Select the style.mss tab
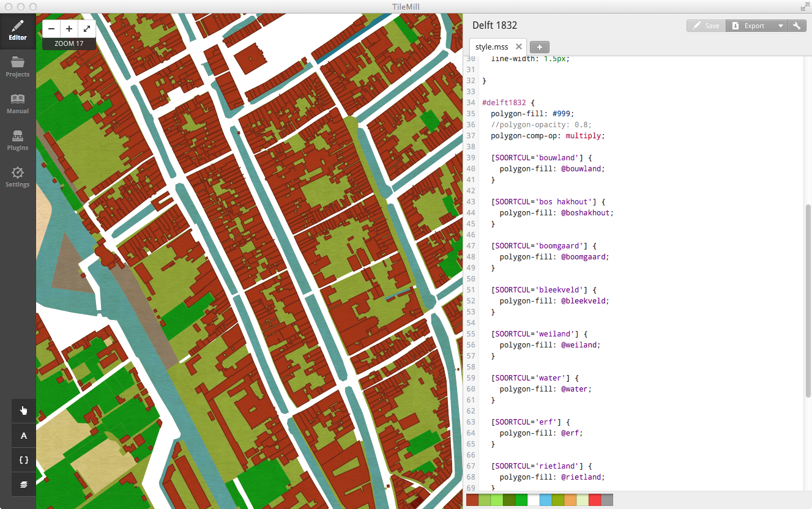Screen dimensions: 812x509 (x=491, y=46)
